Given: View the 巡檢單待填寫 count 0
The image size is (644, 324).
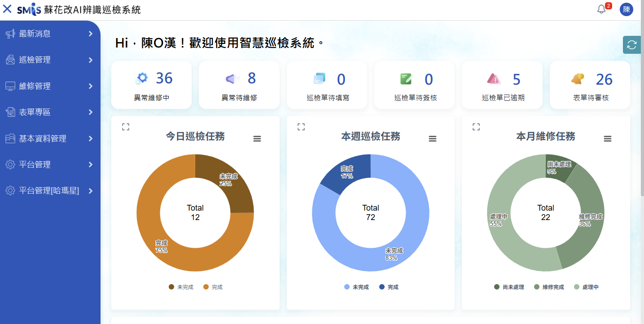Looking at the screenshot, I should coord(341,79).
